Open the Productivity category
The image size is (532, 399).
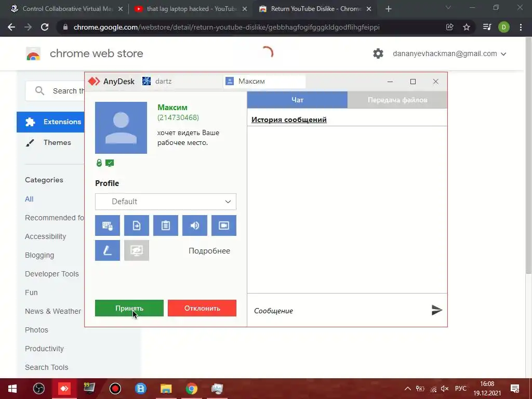[x=44, y=349]
